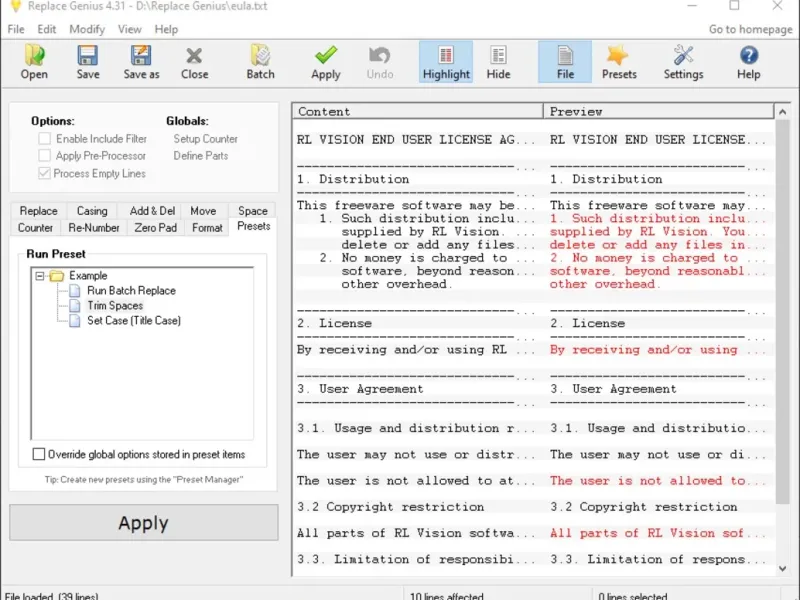
Task: Toggle the Highlight toolbar button
Action: (446, 62)
